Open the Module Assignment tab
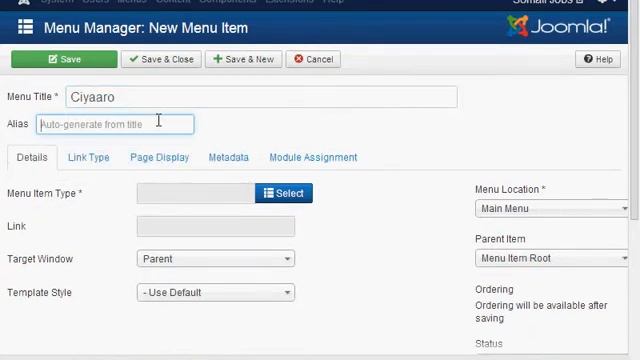 point(313,158)
